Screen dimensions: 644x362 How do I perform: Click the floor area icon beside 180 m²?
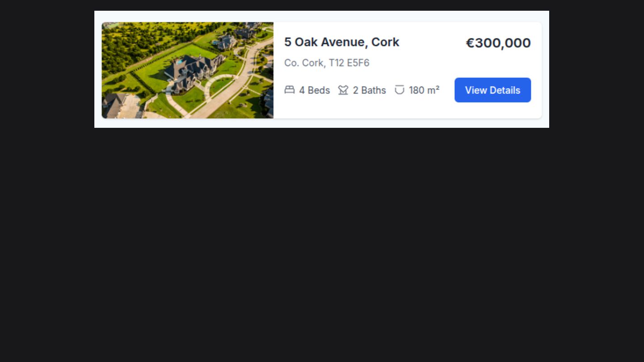pyautogui.click(x=399, y=90)
